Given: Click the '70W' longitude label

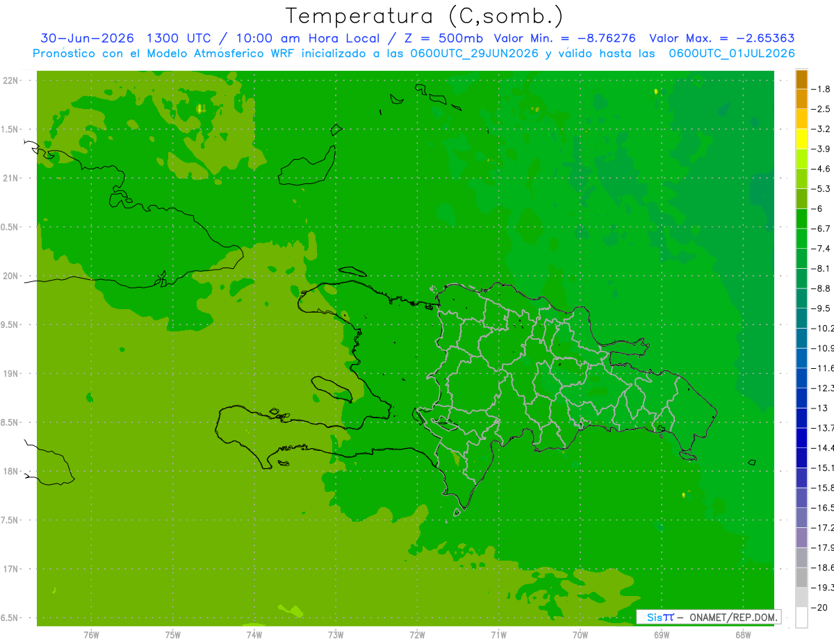Looking at the screenshot, I should tap(580, 634).
